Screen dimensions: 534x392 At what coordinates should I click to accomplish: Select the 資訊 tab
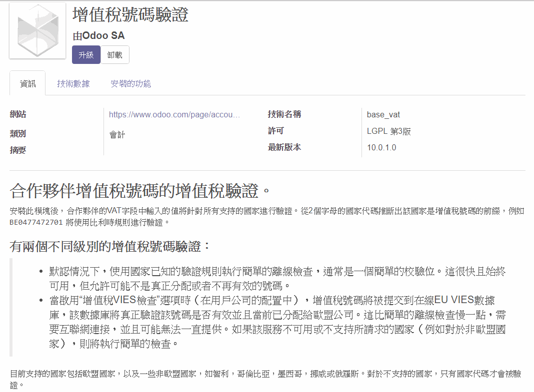click(27, 83)
